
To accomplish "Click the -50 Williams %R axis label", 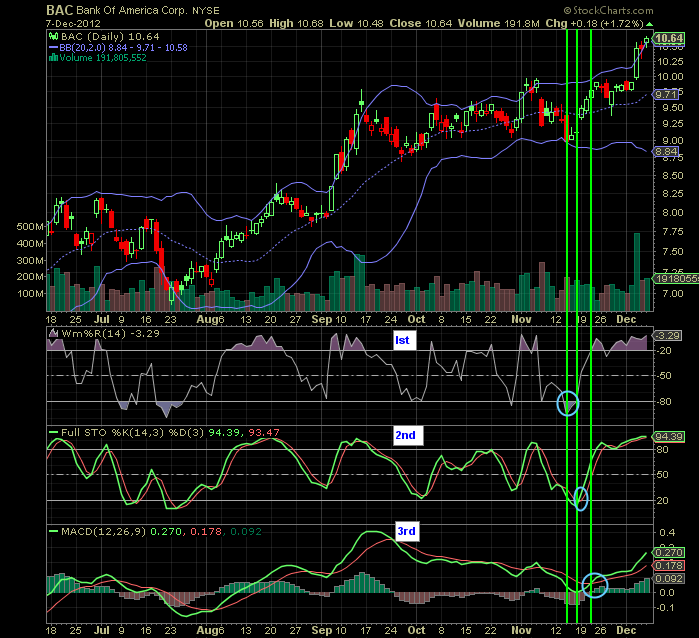I will pos(664,376).
